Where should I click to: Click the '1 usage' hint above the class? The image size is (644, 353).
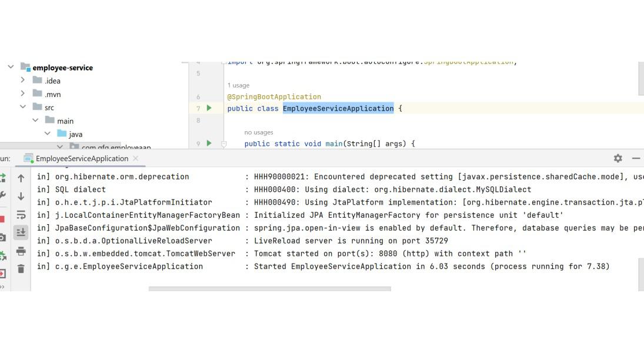(238, 85)
